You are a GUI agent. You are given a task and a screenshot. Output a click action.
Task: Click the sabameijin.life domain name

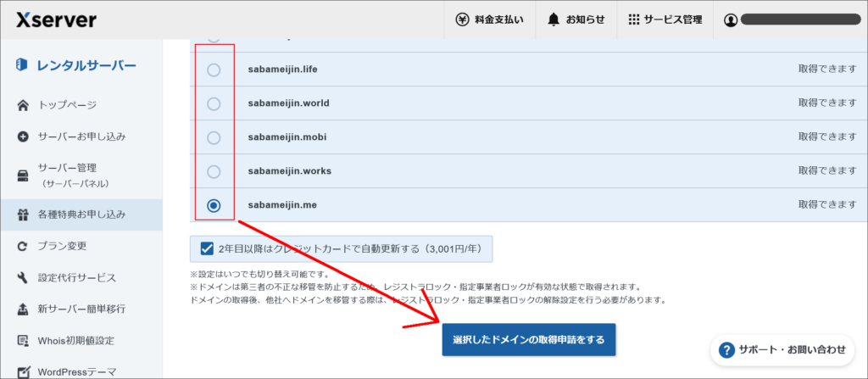click(x=283, y=70)
